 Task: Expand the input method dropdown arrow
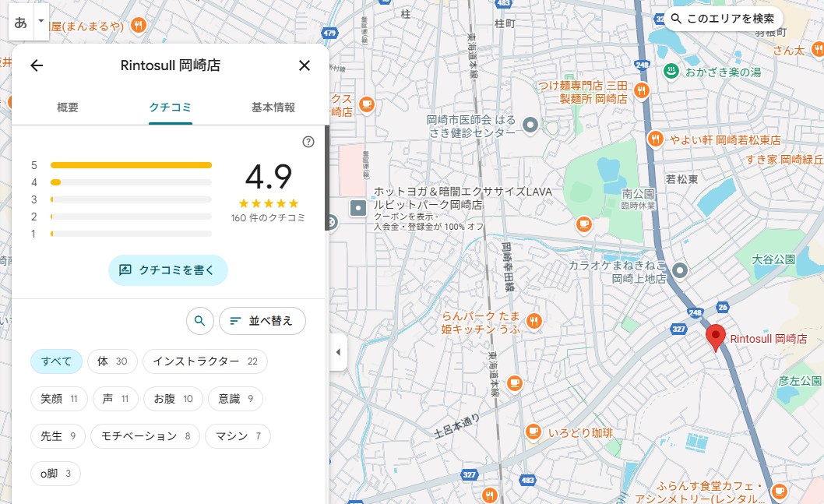(x=42, y=21)
